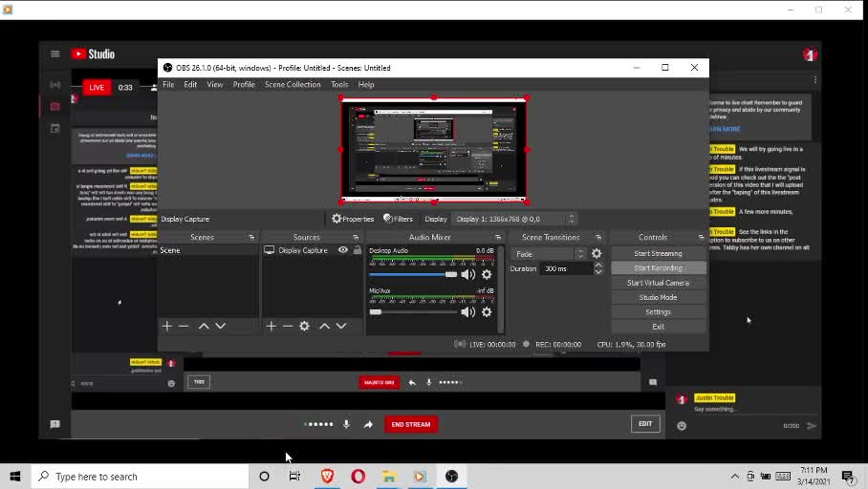The height and width of the screenshot is (489, 868).
Task: Open feedback icon at YouTube Studio sidebar bottom
Action: (x=54, y=424)
